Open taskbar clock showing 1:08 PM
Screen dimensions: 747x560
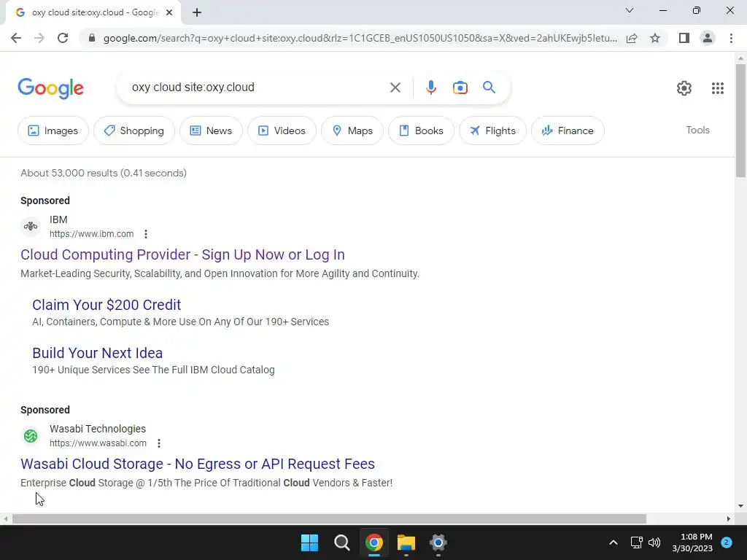click(692, 542)
